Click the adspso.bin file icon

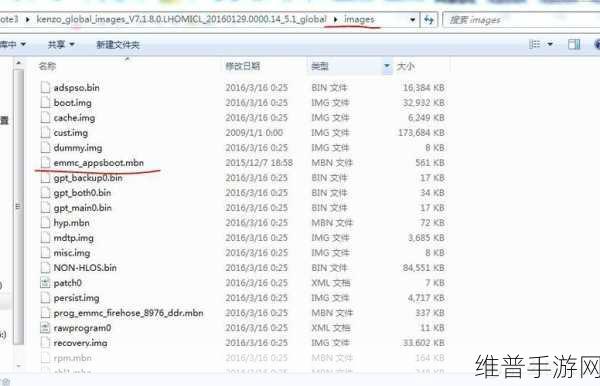click(x=45, y=88)
